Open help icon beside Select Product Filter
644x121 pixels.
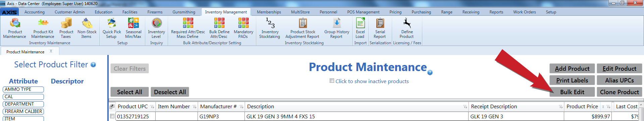click(93, 65)
